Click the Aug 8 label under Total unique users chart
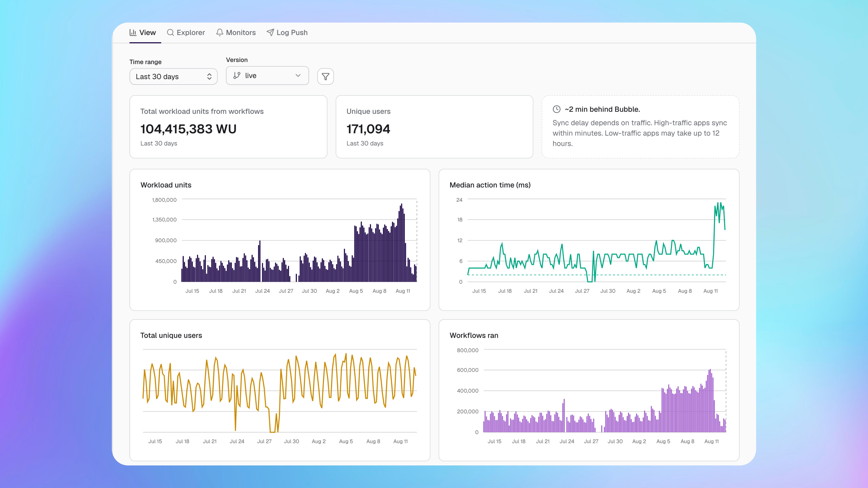This screenshot has height=488, width=868. pos(373,441)
